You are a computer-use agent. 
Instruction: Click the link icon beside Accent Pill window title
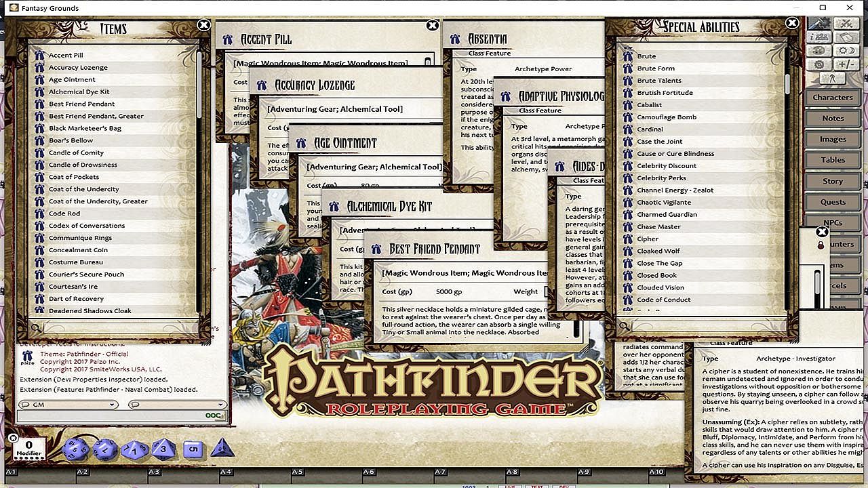coord(229,39)
